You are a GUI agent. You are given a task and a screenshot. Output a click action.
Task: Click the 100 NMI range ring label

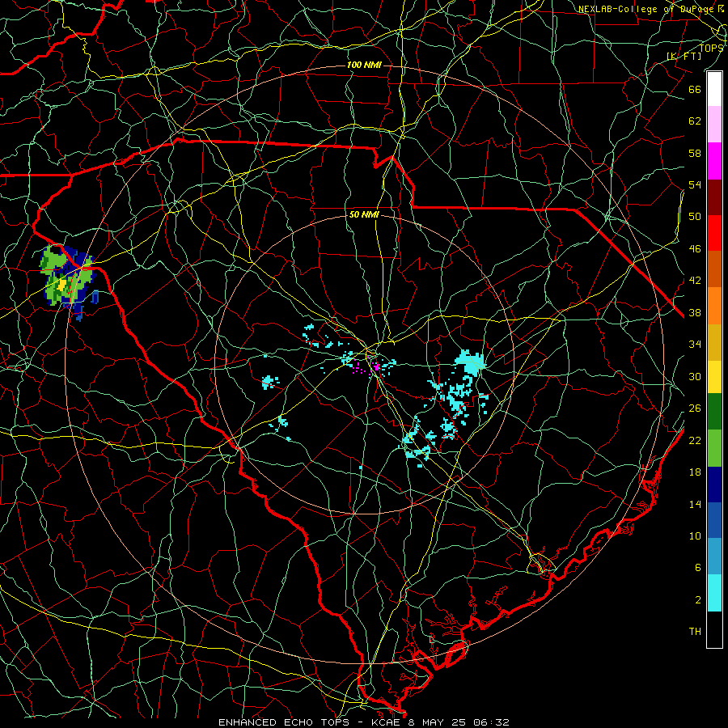[x=364, y=65]
